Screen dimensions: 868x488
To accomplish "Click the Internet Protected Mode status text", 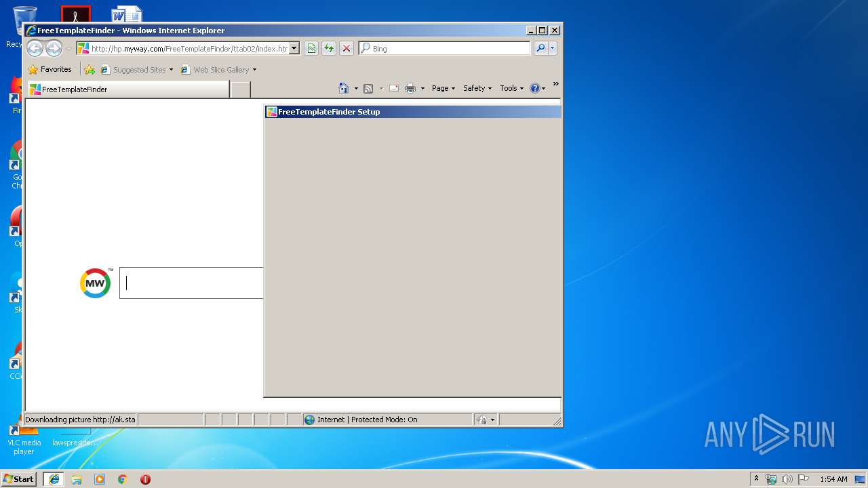I will [367, 420].
